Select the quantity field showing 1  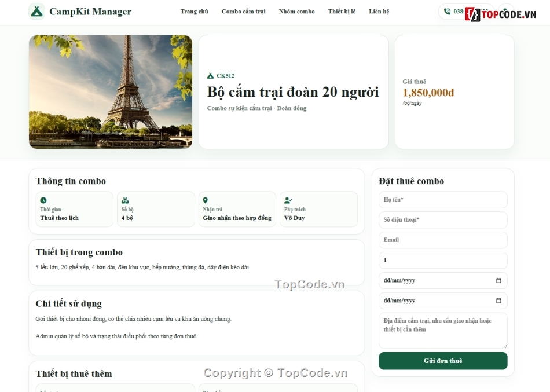click(x=443, y=261)
